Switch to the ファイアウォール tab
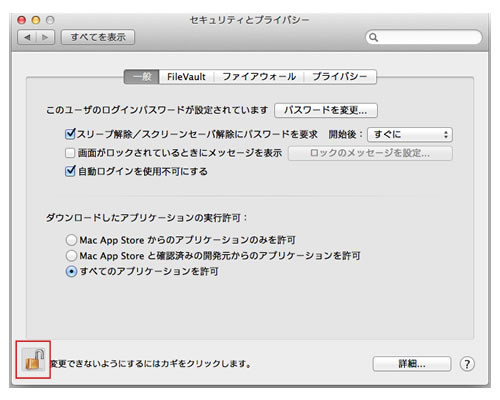The width and height of the screenshot is (500, 400). click(259, 77)
